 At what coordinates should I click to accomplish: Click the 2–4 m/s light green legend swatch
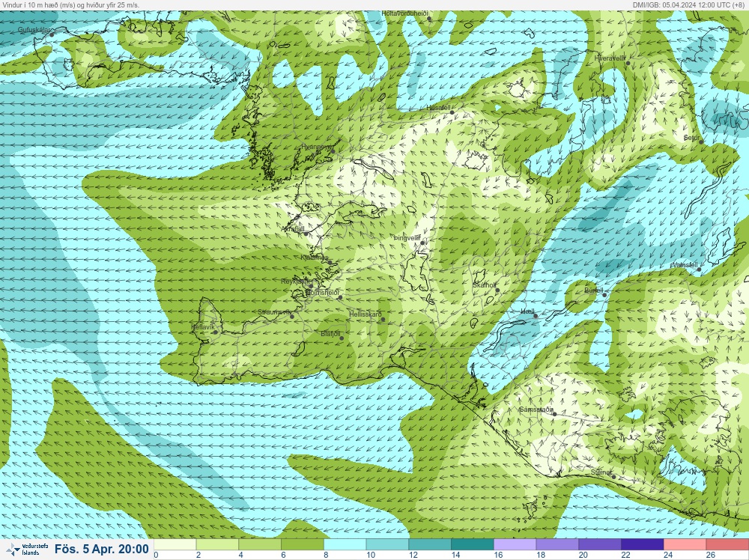(x=217, y=544)
